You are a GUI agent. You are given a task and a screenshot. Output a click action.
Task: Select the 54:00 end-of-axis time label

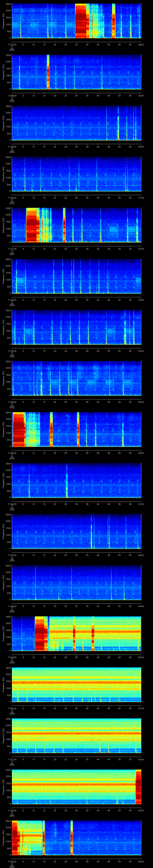[x=141, y=862]
